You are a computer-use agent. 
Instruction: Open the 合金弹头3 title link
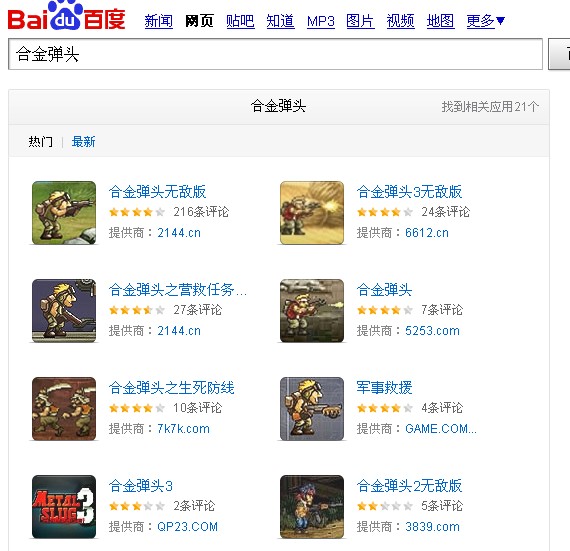(141, 486)
